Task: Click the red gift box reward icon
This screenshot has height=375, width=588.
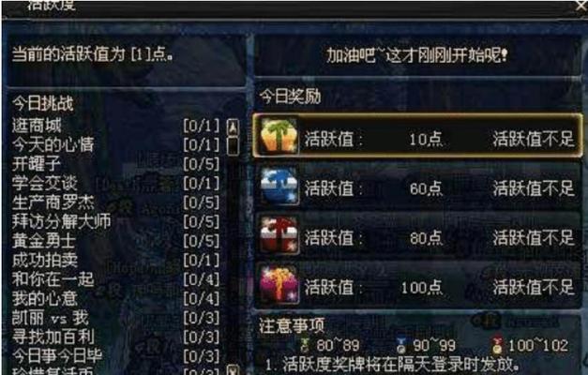Action: coord(279,235)
